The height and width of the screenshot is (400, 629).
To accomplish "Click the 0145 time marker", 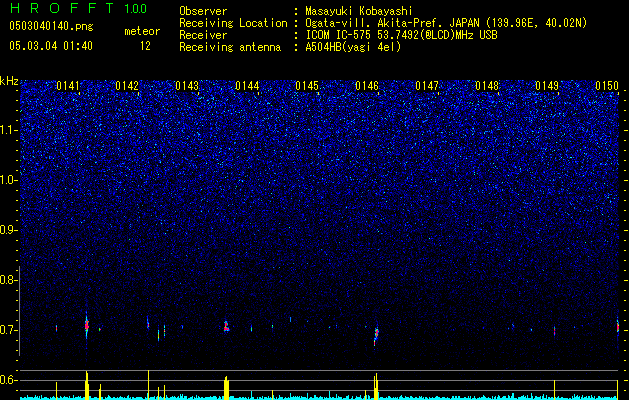I will coord(307,86).
